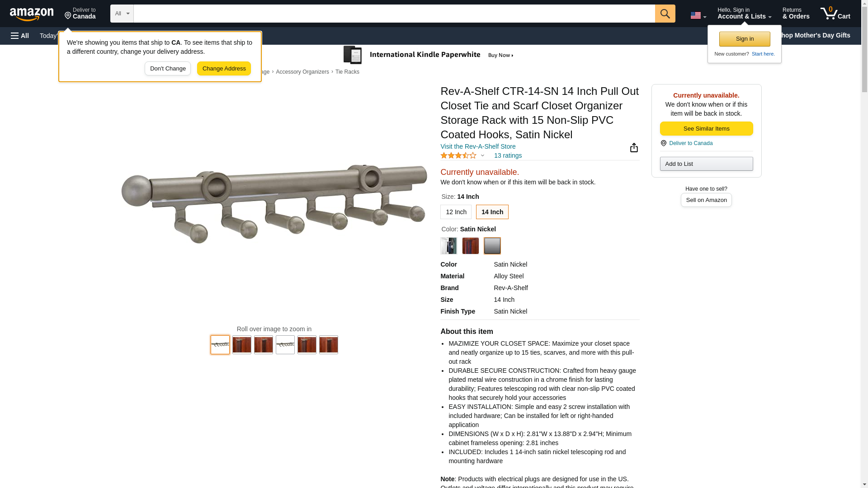Choose the Satin Nickel color swatch
Viewport: 868px width, 488px height.
pyautogui.click(x=492, y=246)
